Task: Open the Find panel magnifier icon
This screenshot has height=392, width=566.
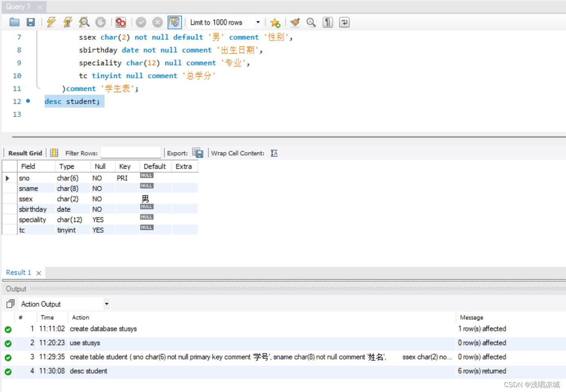Action: 311,22
